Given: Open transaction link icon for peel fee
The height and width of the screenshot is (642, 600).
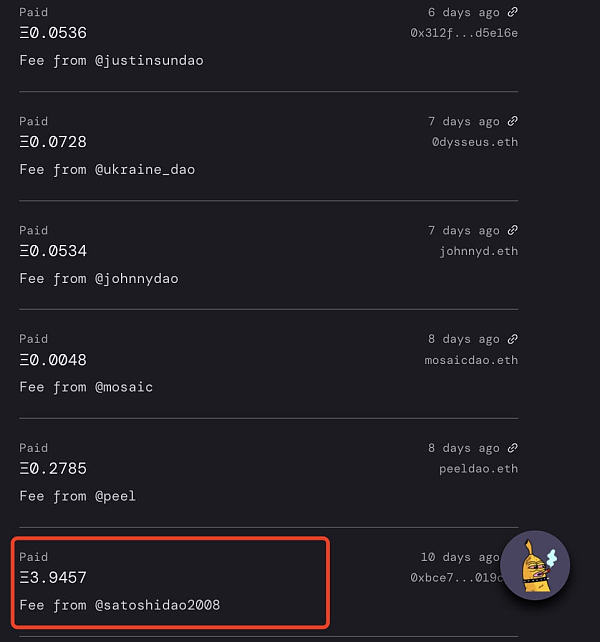Looking at the screenshot, I should pos(512,448).
